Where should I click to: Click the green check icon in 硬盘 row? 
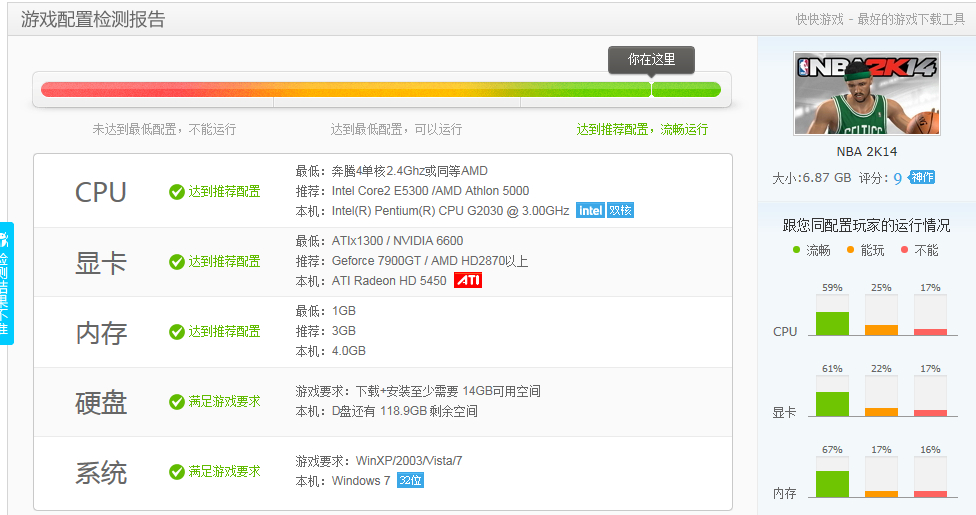176,402
